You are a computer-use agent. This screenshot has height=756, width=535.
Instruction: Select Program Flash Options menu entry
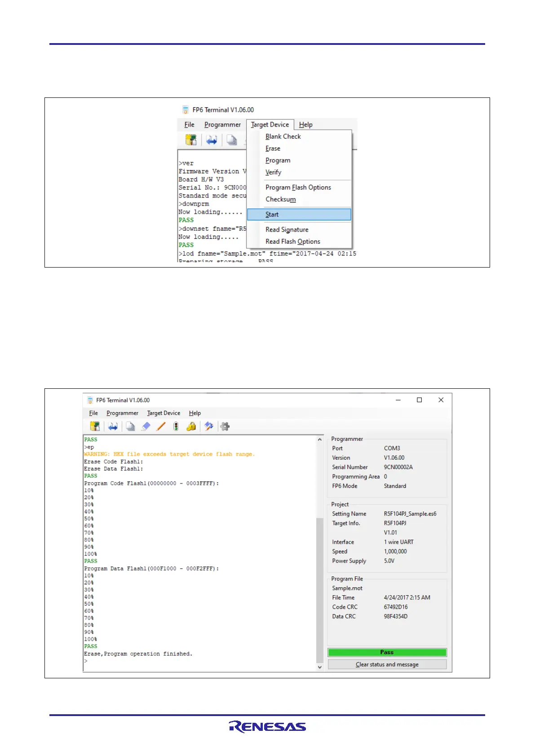[299, 188]
